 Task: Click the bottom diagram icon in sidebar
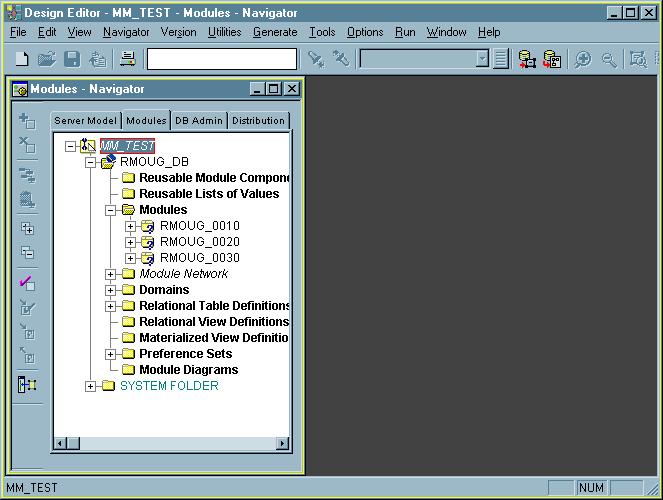27,384
